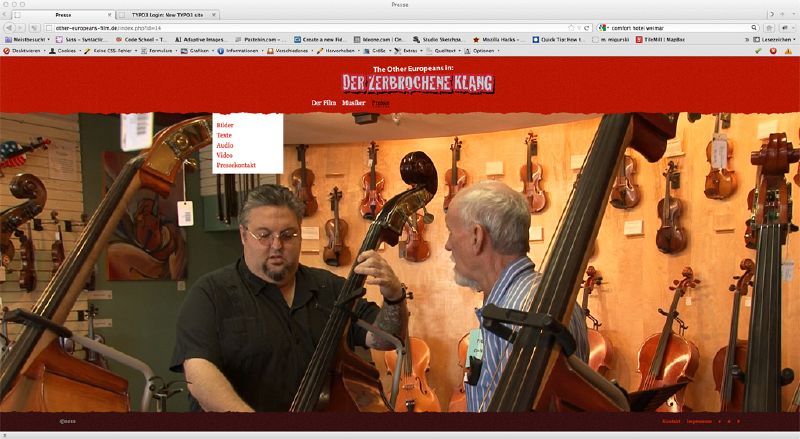Open the Create a new Fid bookmark
This screenshot has height=439, width=800.
[x=319, y=39]
